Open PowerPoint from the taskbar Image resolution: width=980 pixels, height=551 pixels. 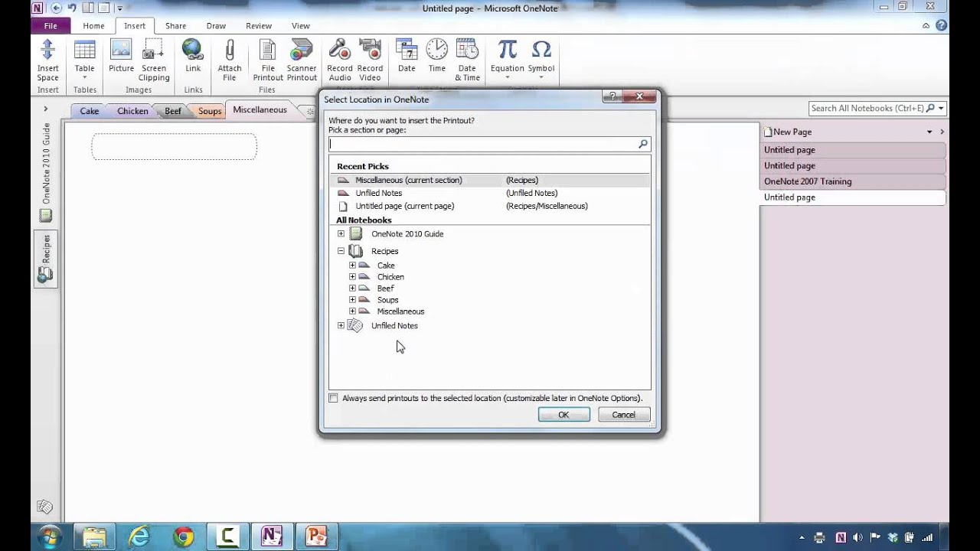point(316,536)
